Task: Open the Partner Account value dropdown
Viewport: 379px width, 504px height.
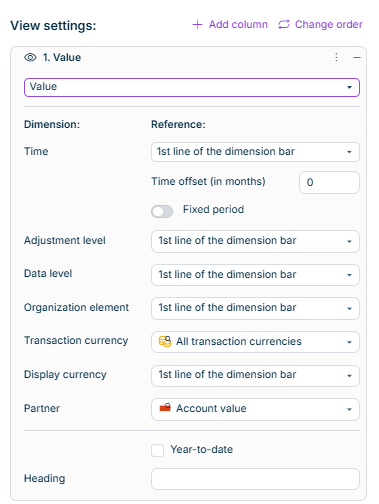Action: click(255, 409)
